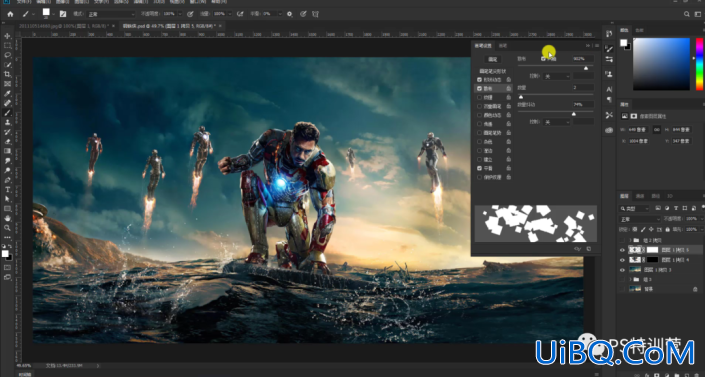Image resolution: width=705 pixels, height=377 pixels.
Task: Open the opacity dropdown arrow in options bar
Action: [180, 14]
